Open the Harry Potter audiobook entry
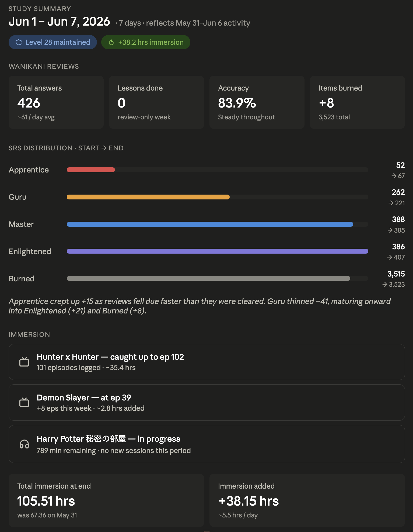 tap(207, 444)
